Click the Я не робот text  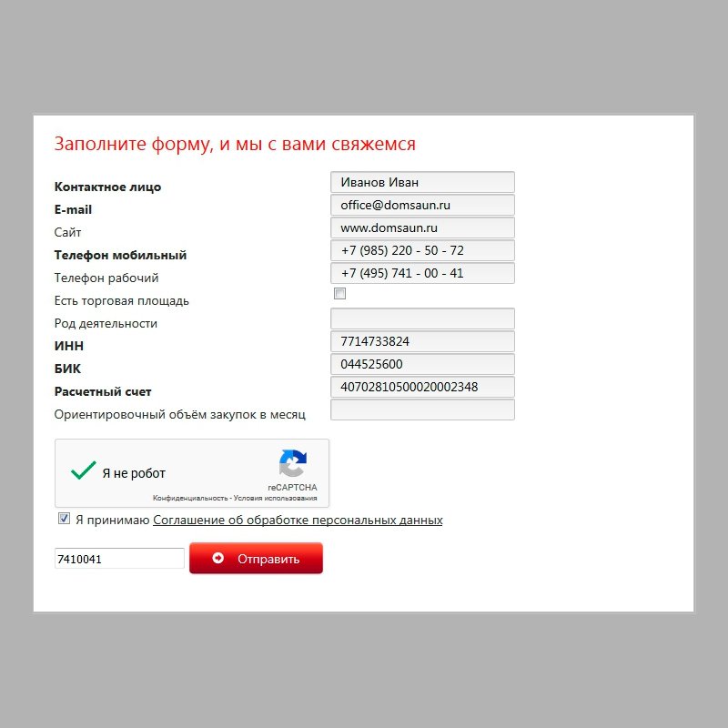pos(134,473)
